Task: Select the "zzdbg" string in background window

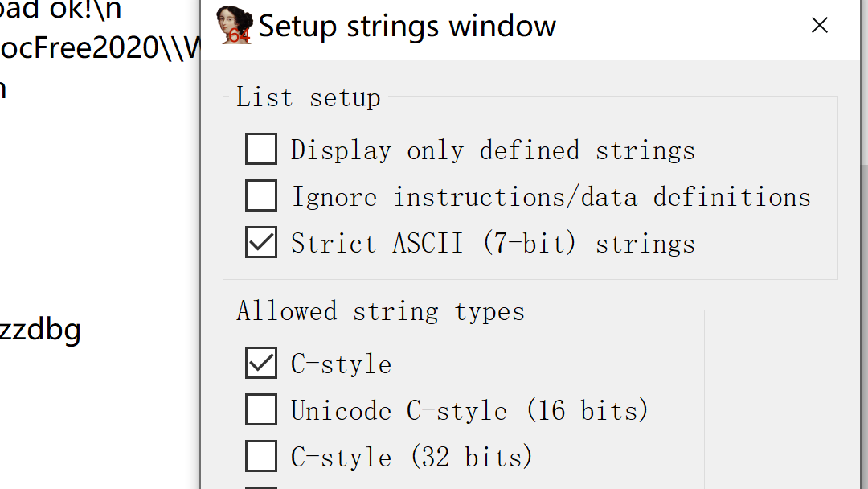Action: tap(40, 330)
